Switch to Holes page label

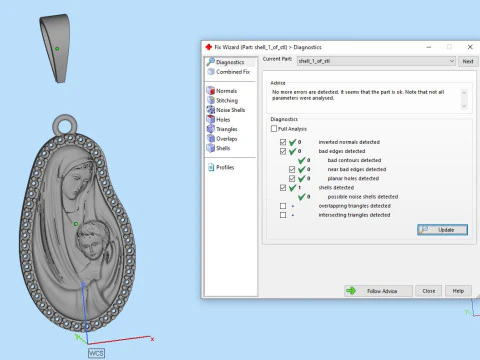(223, 120)
